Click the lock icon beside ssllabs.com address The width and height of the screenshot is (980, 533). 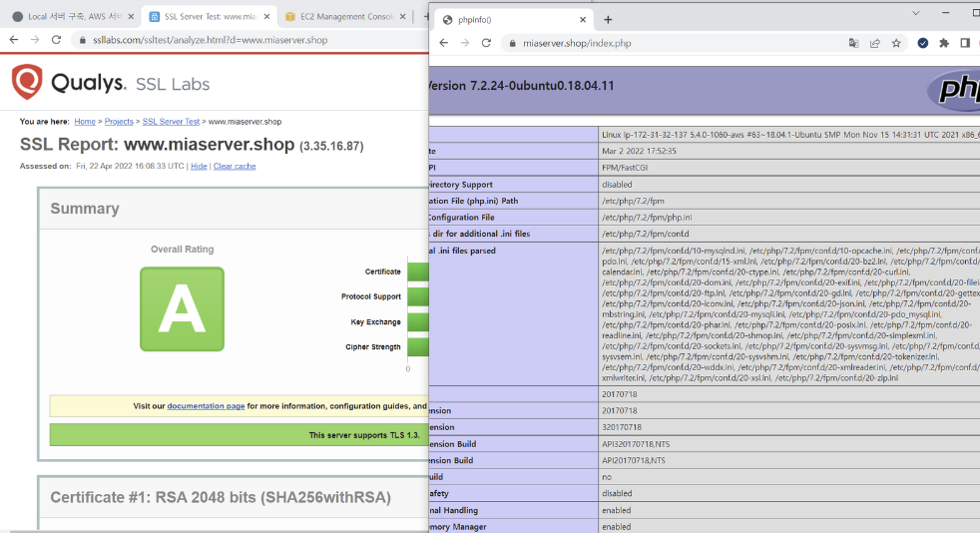pyautogui.click(x=83, y=40)
